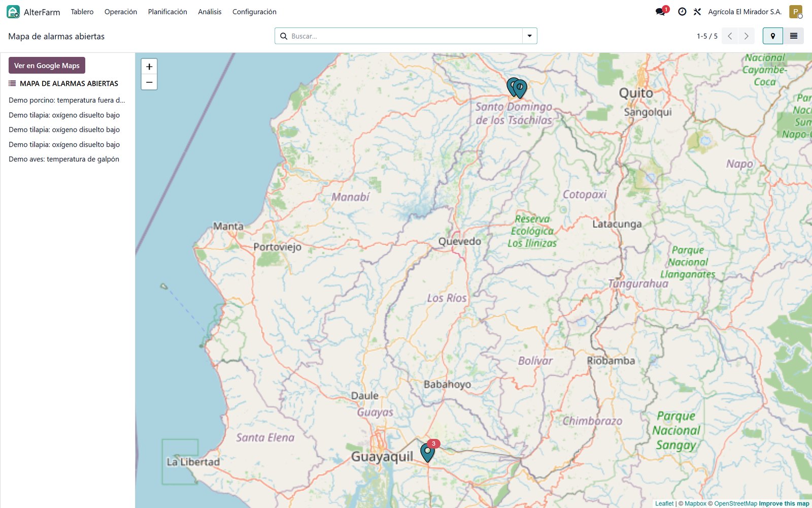Open the OpenStreetMap attribution link
This screenshot has width=812, height=508.
pyautogui.click(x=735, y=503)
